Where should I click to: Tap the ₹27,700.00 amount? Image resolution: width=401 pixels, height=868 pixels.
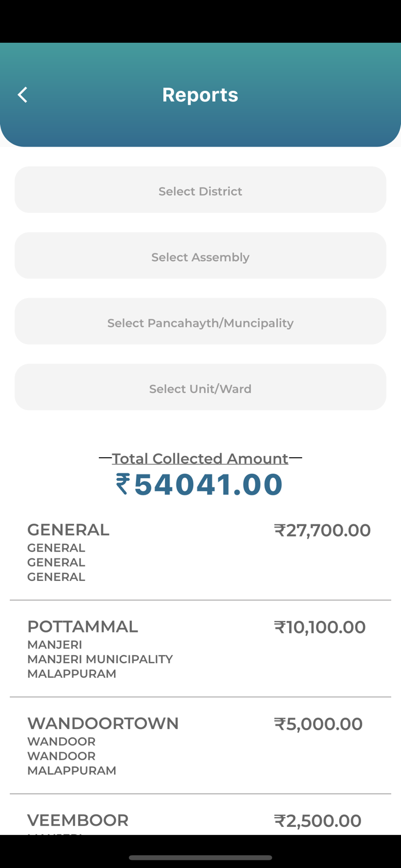[322, 530]
